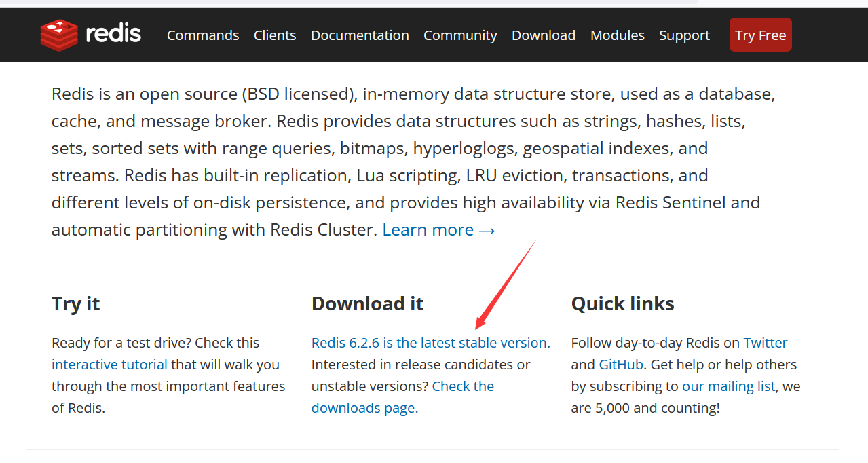
Task: Select Download in the top navigation
Action: (544, 35)
